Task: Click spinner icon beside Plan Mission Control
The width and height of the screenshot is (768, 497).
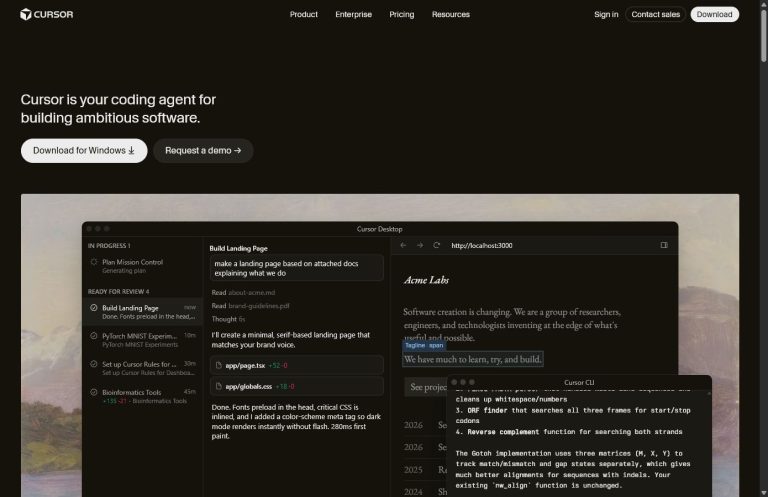Action: click(94, 262)
